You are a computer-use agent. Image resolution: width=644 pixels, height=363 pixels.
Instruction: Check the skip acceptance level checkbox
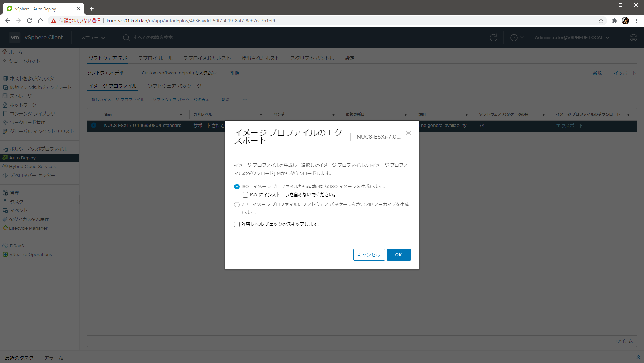[x=237, y=224]
